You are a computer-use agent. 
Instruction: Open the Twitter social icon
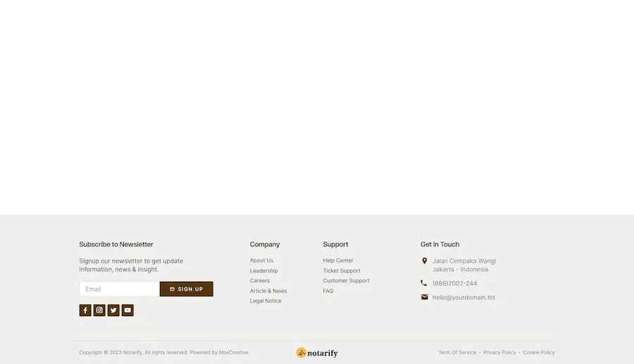(113, 310)
